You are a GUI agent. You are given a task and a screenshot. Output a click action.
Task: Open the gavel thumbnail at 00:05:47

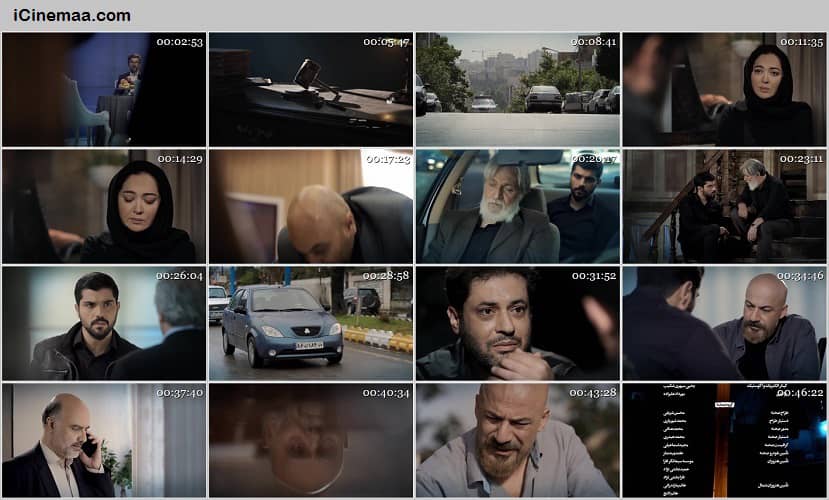311,89
